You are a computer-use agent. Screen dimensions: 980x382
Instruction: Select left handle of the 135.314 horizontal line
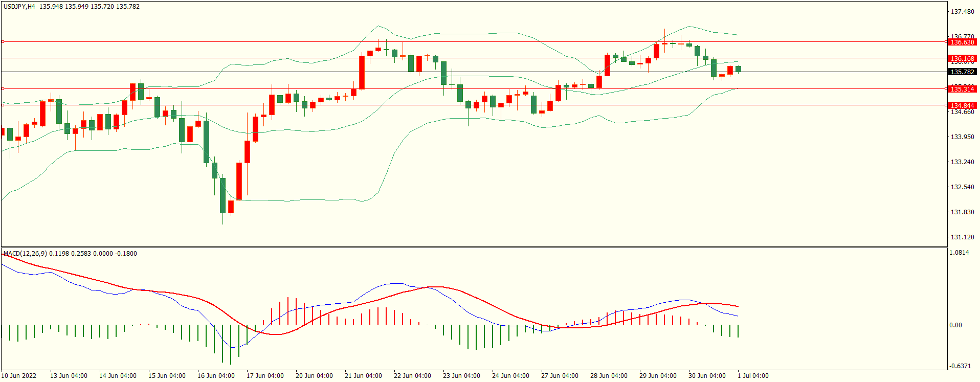pos(3,89)
